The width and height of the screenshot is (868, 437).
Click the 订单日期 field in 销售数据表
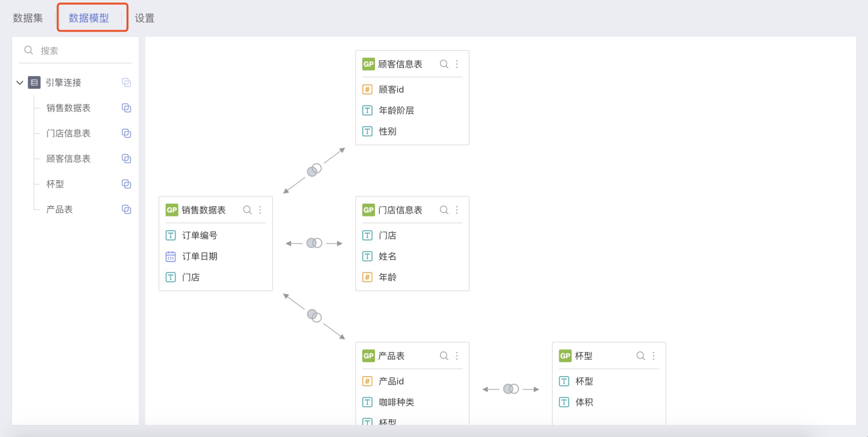pos(200,256)
